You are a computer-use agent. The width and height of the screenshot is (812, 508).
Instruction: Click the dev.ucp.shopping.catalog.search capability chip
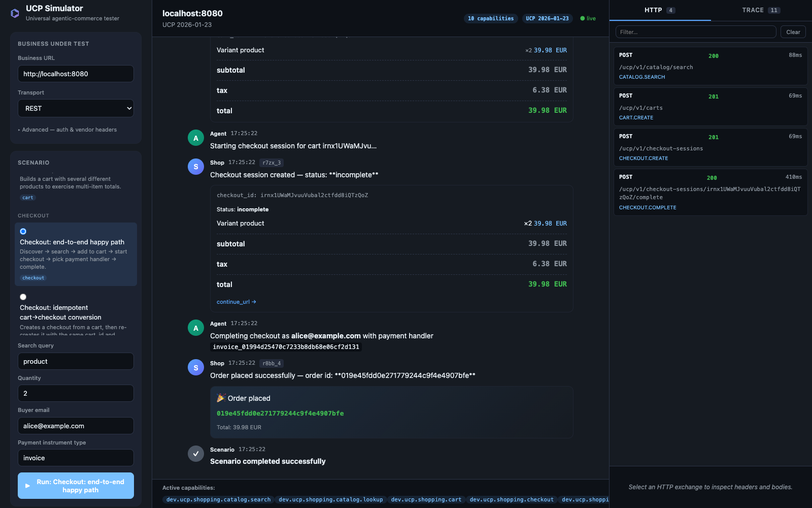219,500
